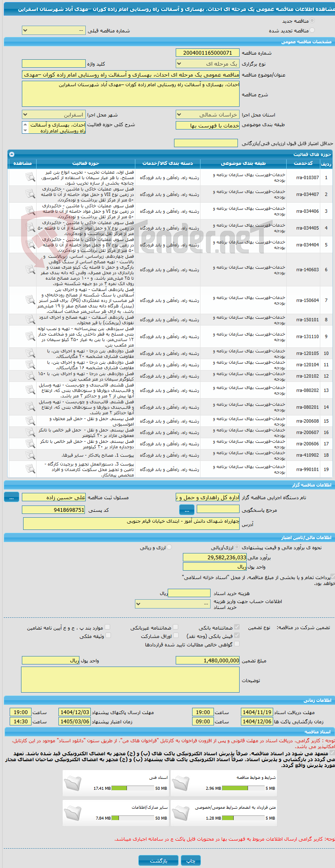Screen dimensions: 335x868
Task: Select the مناقصه تجدید شده radio button
Action: 312,30
